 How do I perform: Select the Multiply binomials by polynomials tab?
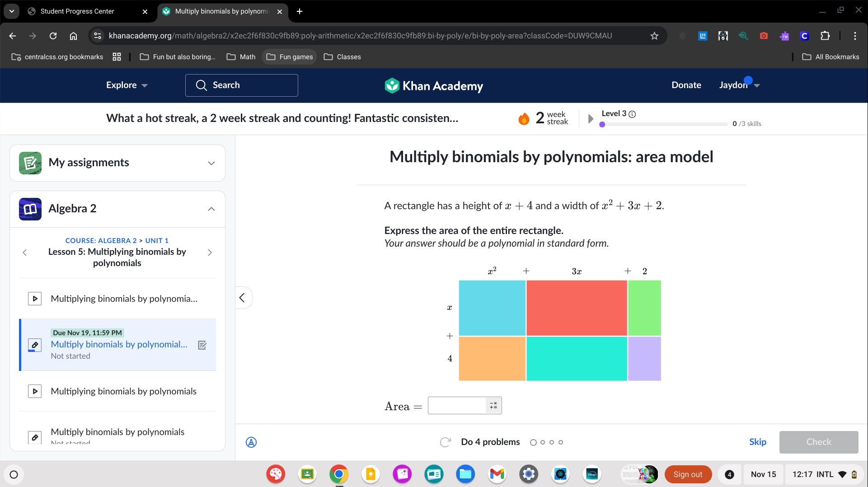click(222, 11)
